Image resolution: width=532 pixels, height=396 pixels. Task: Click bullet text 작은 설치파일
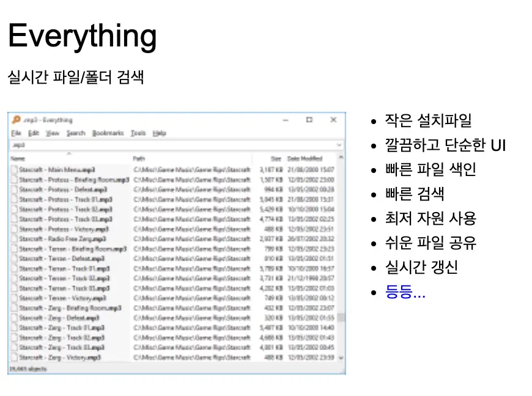(x=428, y=120)
